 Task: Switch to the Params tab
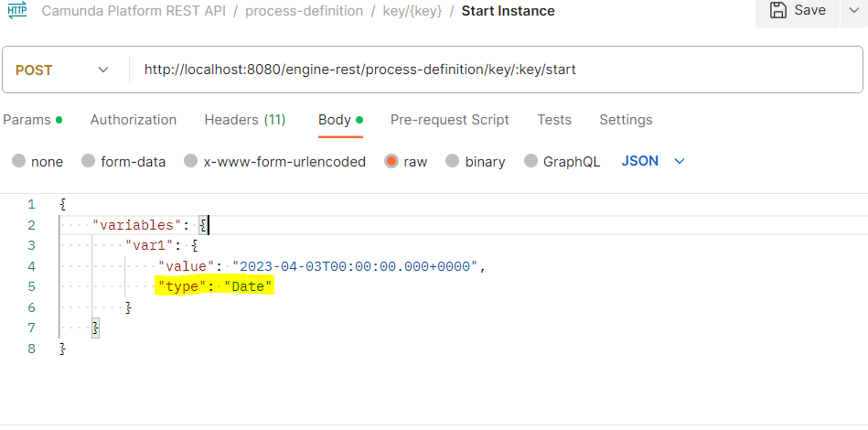(33, 120)
